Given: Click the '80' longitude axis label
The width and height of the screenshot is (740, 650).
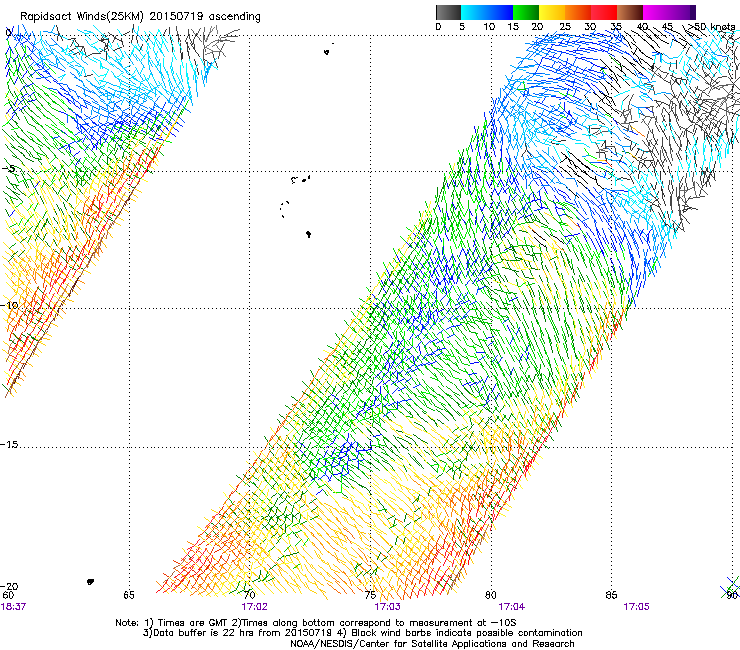Looking at the screenshot, I should pyautogui.click(x=491, y=595).
